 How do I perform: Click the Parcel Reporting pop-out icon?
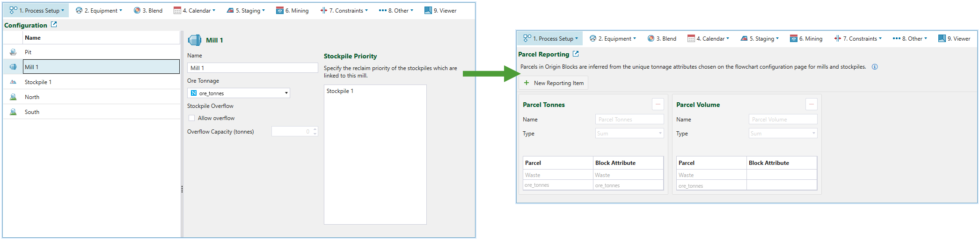576,54
